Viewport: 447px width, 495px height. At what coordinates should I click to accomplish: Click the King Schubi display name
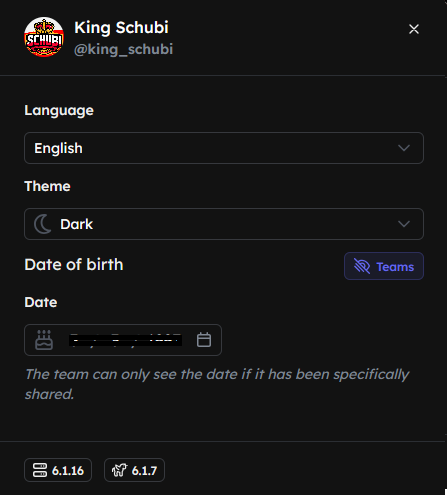coord(121,28)
